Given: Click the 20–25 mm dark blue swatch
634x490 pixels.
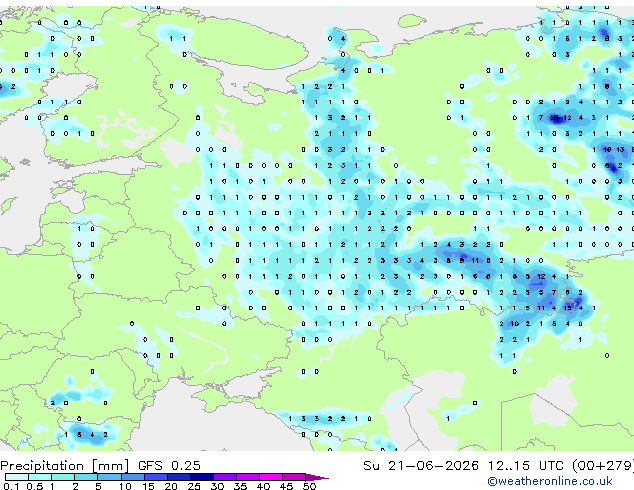Looking at the screenshot, I should (x=178, y=477).
